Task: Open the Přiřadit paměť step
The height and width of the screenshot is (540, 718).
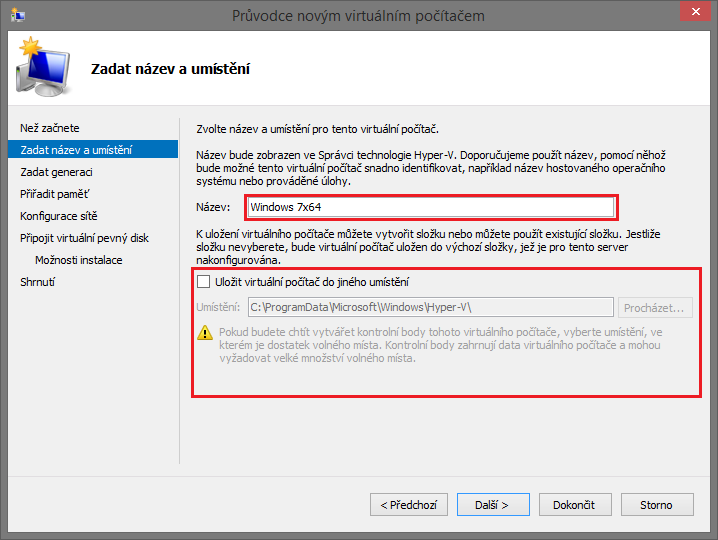Action: tap(55, 194)
